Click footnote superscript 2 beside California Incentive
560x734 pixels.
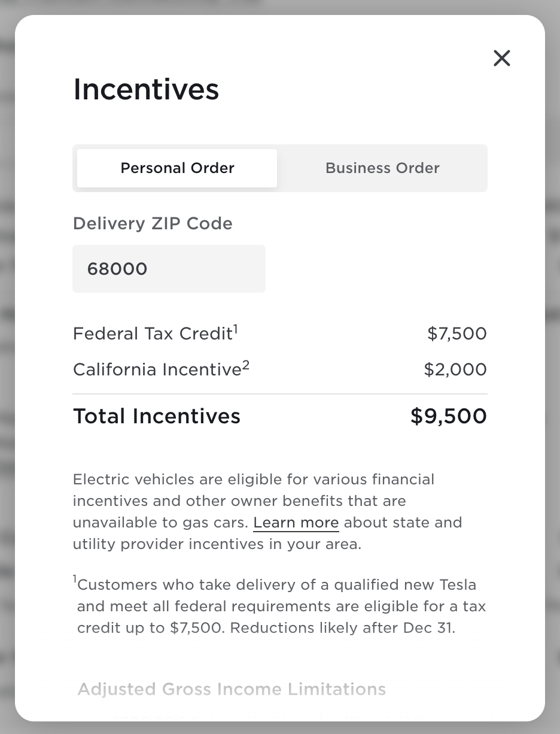tap(246, 364)
